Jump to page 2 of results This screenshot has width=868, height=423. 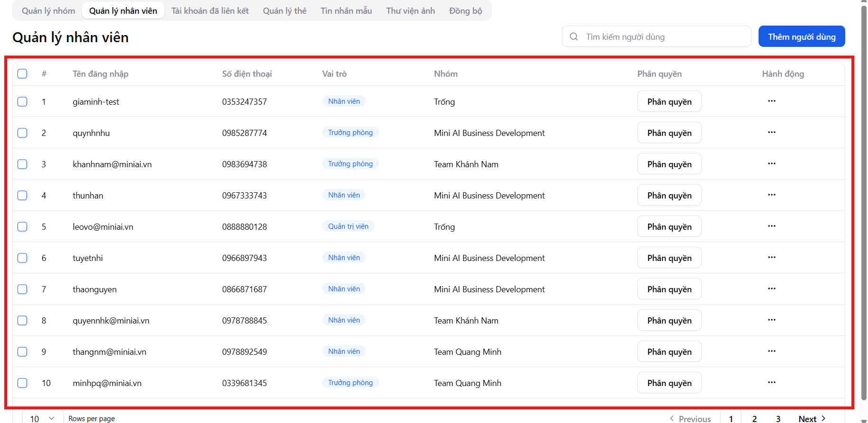pos(754,419)
